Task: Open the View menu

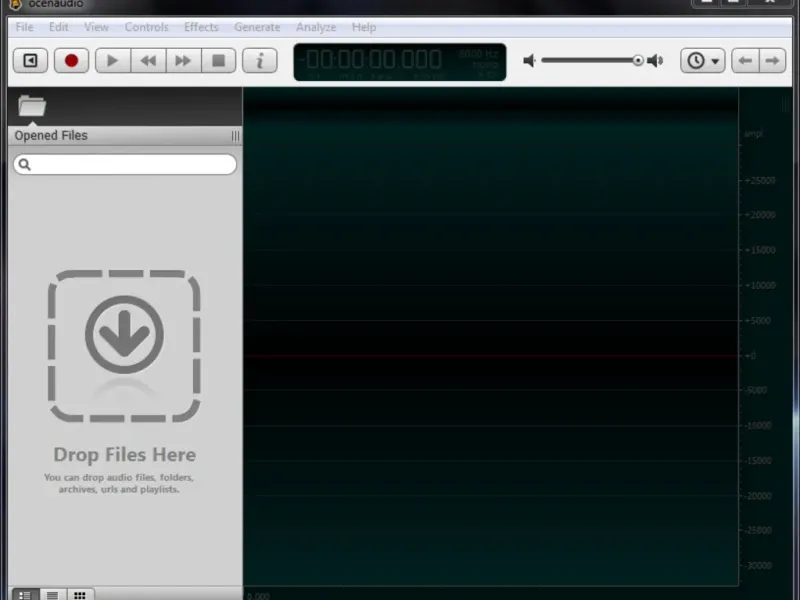Action: [96, 27]
